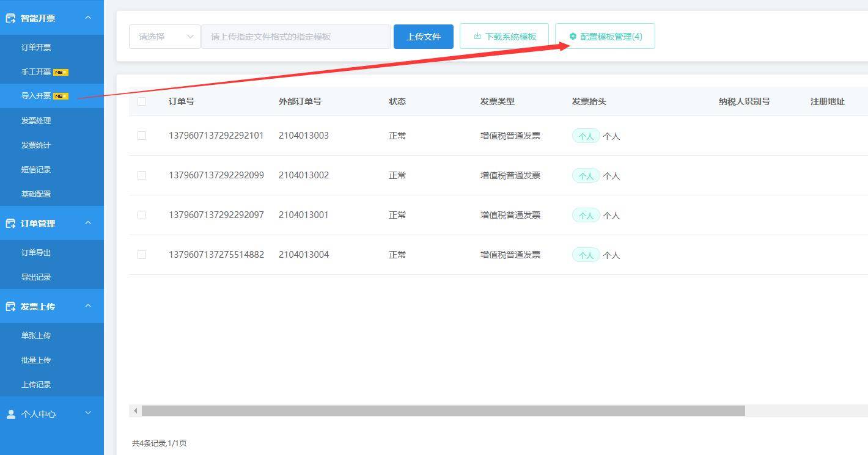Click the template file upload input field

tap(296, 36)
